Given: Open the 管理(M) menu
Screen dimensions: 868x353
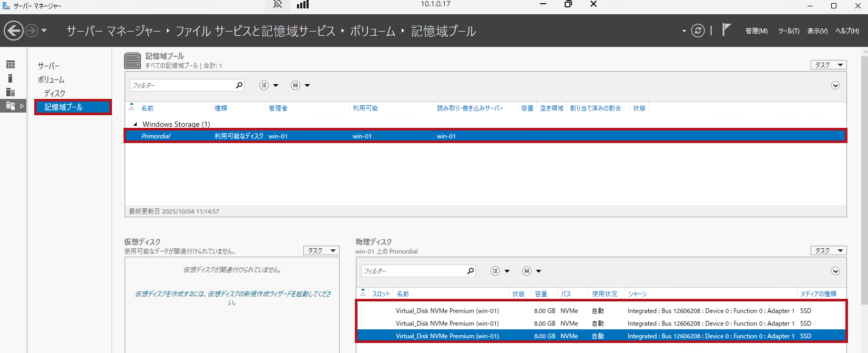Looking at the screenshot, I should pyautogui.click(x=756, y=31).
